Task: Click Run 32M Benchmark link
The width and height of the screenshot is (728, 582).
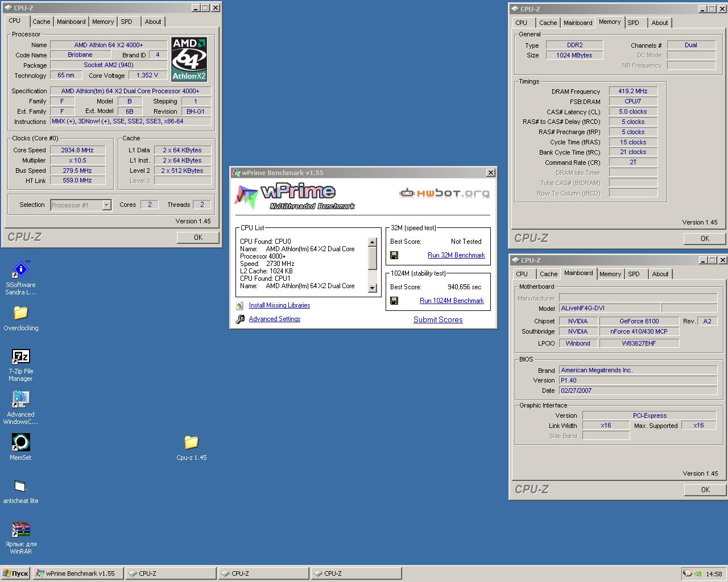Action: 456,255
